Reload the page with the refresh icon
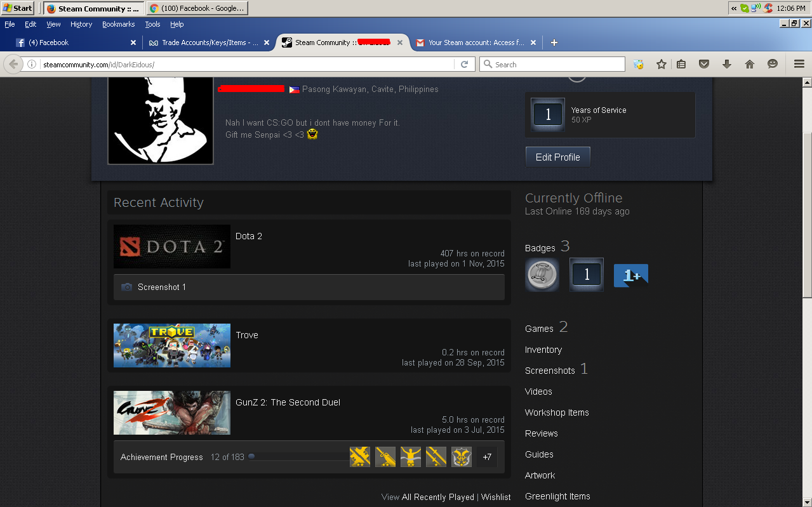812x507 pixels. [x=464, y=64]
